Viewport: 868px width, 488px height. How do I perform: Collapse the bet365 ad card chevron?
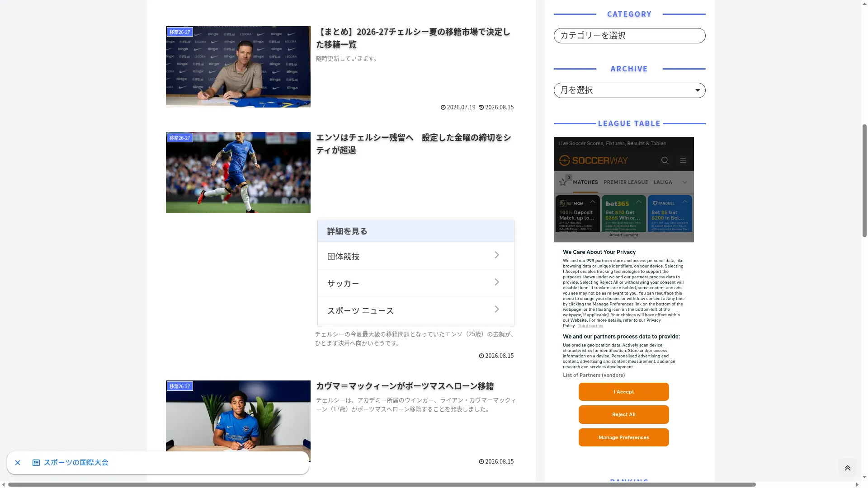pos(639,202)
